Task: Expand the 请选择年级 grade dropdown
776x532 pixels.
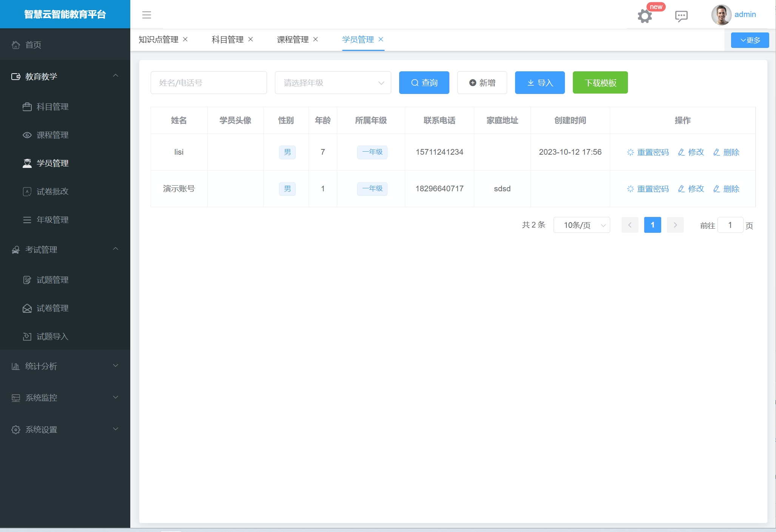Action: [x=333, y=83]
